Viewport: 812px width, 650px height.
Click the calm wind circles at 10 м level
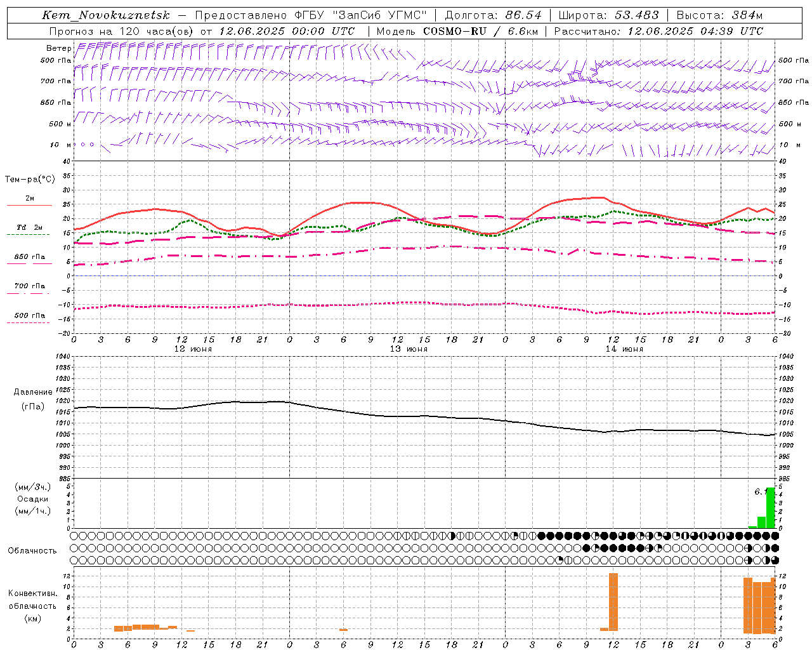point(83,145)
